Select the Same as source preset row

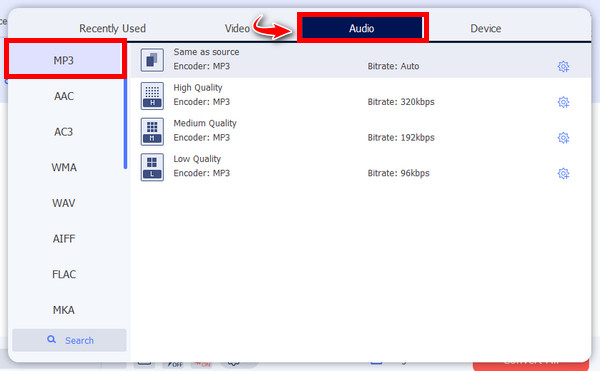click(x=360, y=60)
